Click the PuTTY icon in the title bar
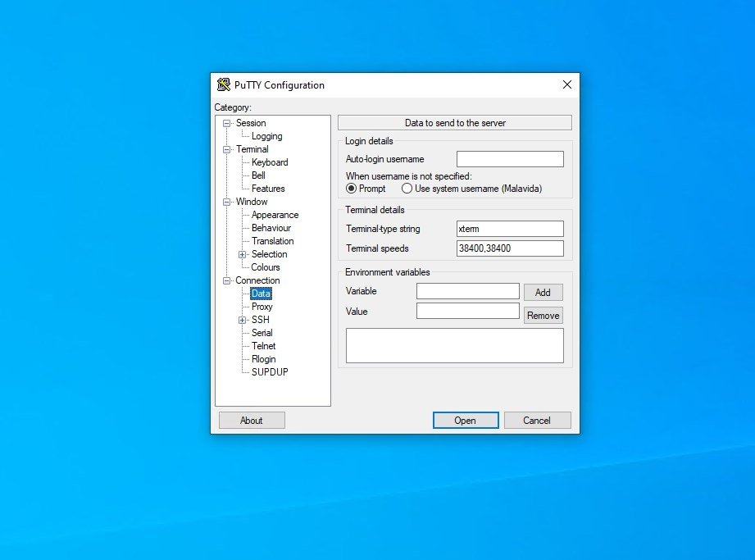 click(x=224, y=84)
